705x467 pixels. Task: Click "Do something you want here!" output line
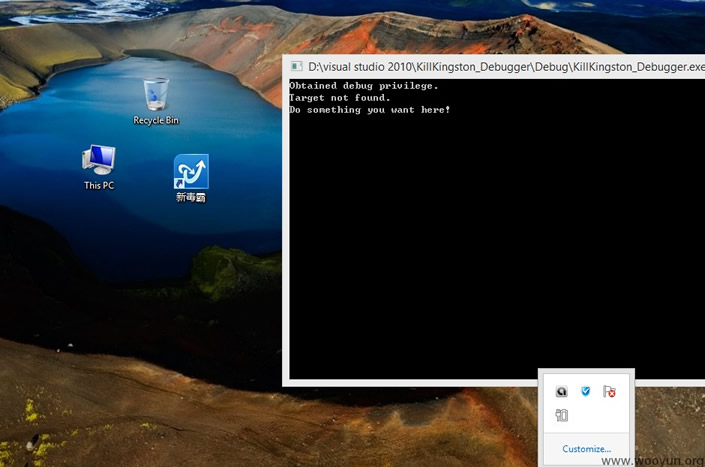click(370, 110)
